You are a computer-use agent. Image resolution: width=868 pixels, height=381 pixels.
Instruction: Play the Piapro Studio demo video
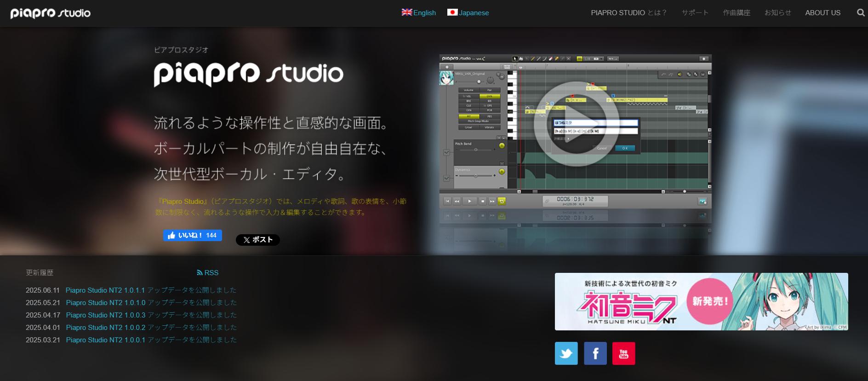click(577, 123)
